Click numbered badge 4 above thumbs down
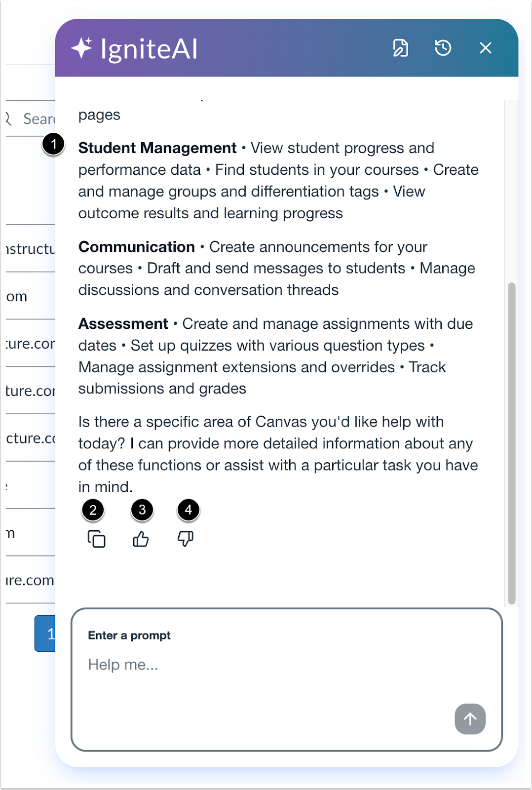Image resolution: width=532 pixels, height=790 pixels. [x=188, y=510]
